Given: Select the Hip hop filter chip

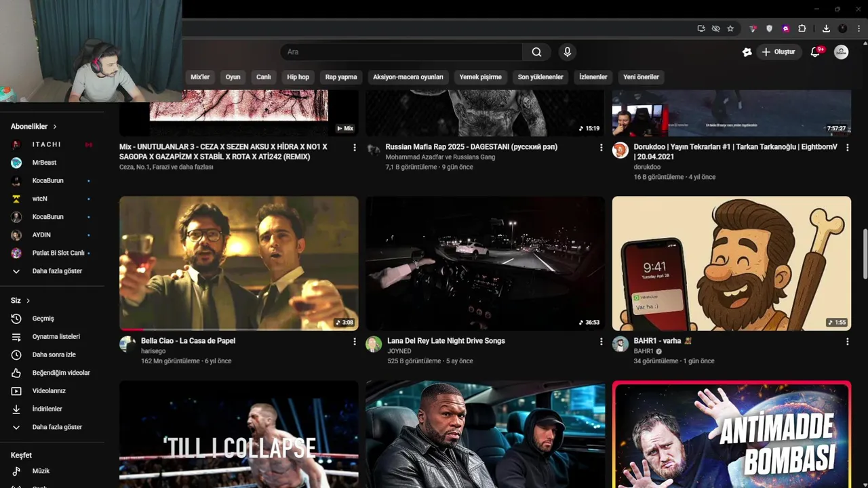Looking at the screenshot, I should click(298, 77).
